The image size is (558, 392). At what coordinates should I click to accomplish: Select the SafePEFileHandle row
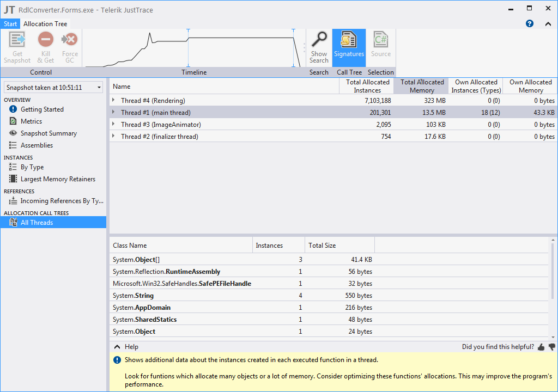[329, 284]
